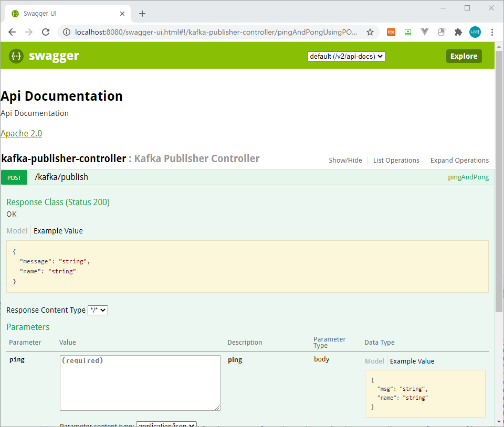Click the address bar URL
The width and height of the screenshot is (504, 427).
tap(216, 32)
